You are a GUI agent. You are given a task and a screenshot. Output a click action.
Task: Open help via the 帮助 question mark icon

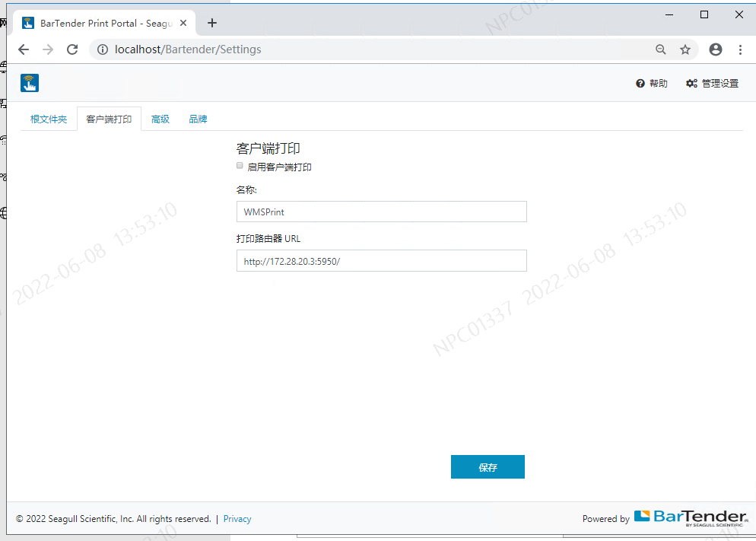tap(641, 83)
